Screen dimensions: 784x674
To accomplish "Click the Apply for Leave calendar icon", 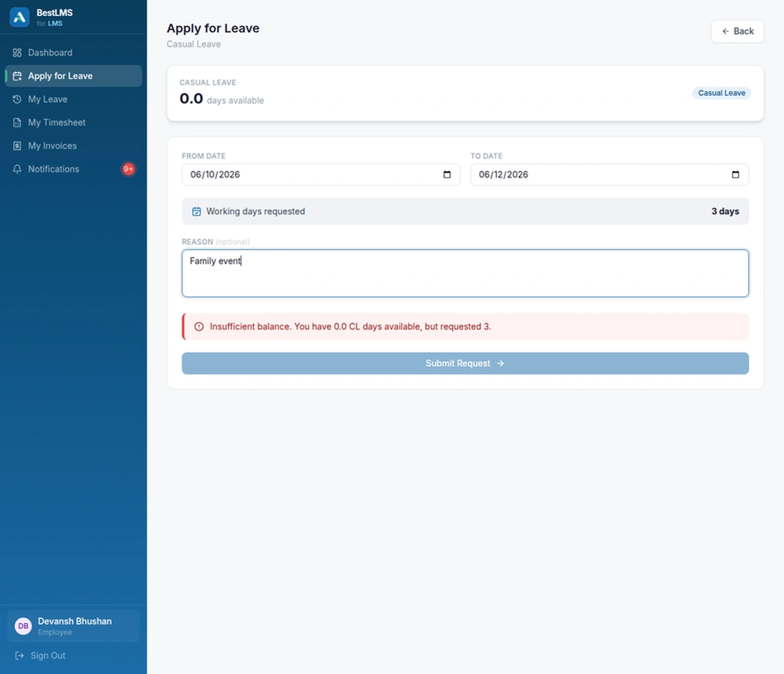I will click(17, 76).
